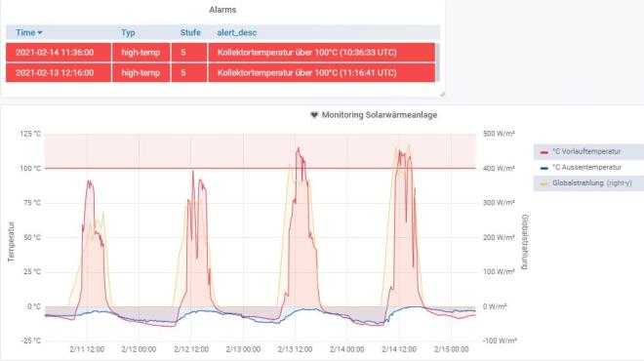644x361 pixels.
Task: Click the alarm description with 11:16:41 UTC
Action: [x=322, y=73]
